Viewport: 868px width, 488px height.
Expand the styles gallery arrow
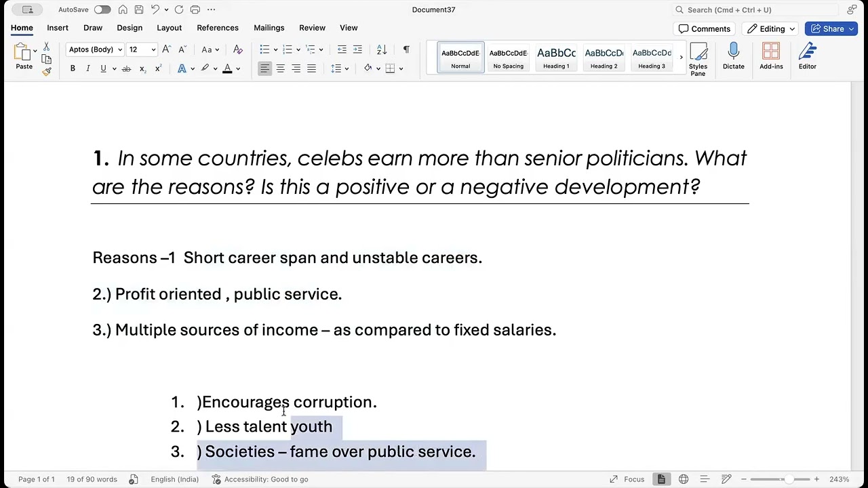point(681,58)
